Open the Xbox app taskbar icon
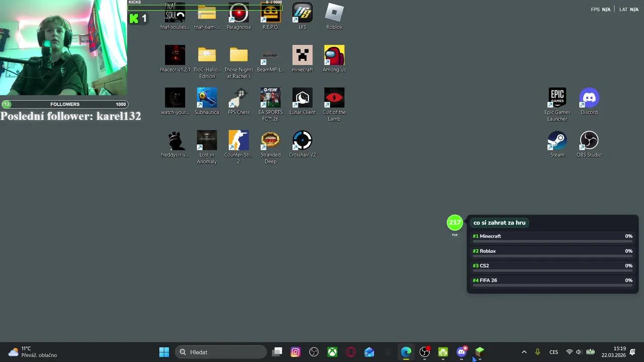The image size is (644, 362). tap(332, 352)
